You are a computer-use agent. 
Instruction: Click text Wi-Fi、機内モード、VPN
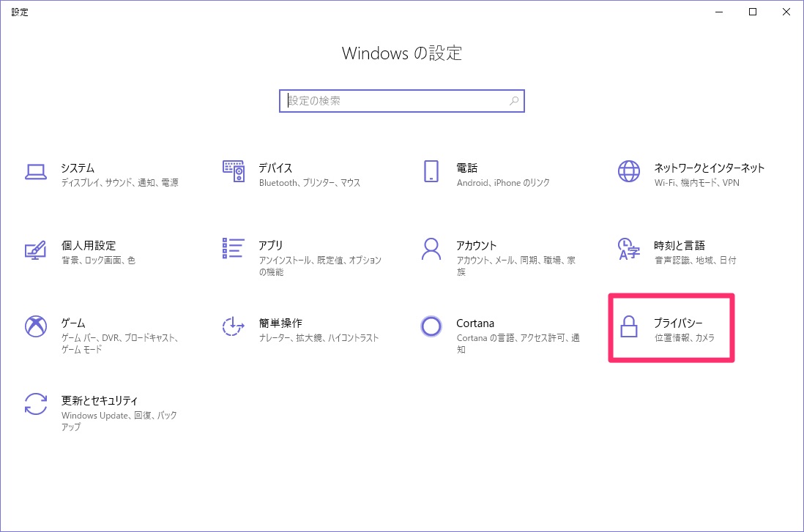[697, 182]
